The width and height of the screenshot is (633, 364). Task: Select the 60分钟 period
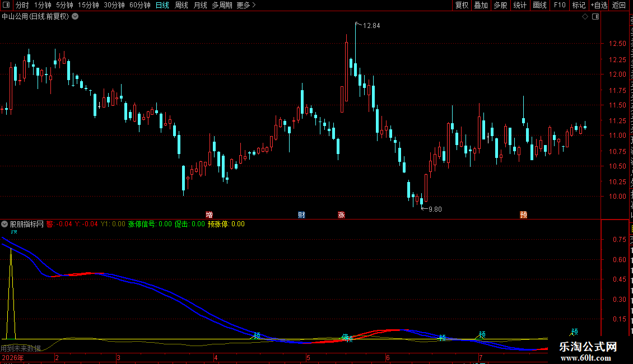pyautogui.click(x=140, y=5)
